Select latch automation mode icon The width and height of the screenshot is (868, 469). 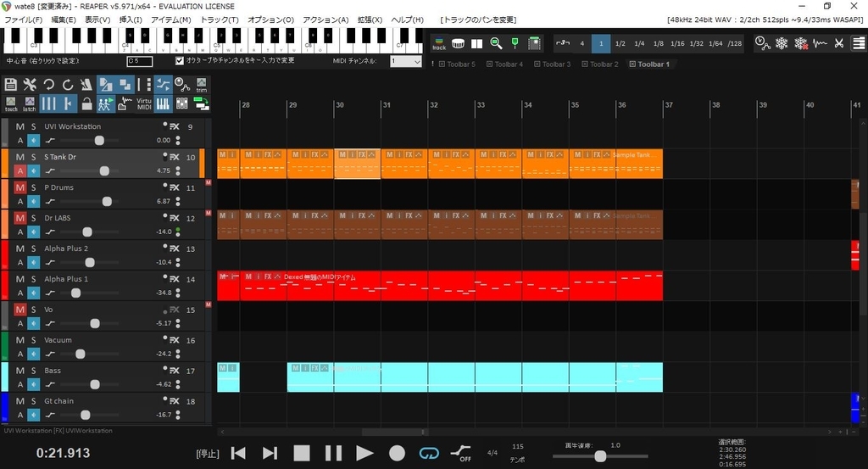coord(30,104)
